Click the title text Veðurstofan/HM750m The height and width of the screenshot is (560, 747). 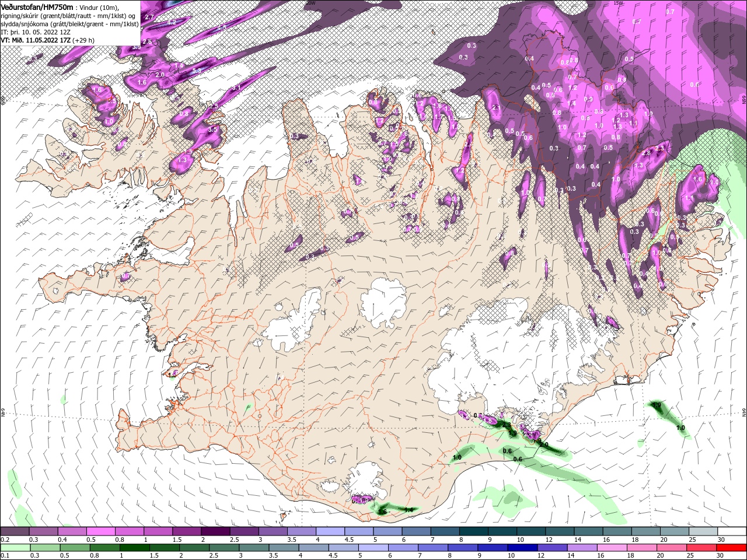37,6
